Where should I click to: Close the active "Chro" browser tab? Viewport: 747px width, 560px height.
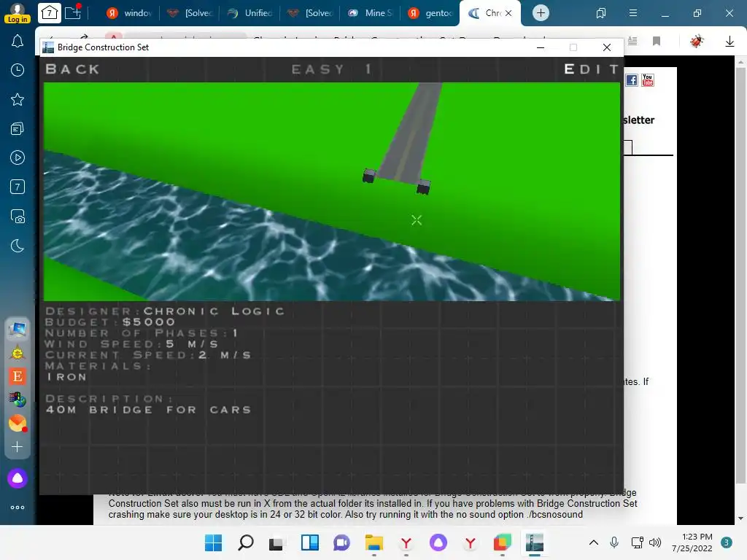[x=508, y=13]
